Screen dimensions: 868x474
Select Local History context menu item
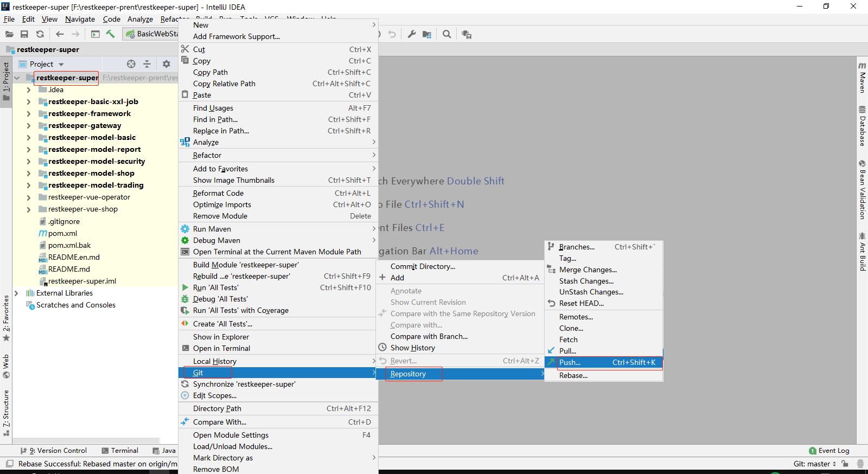click(278, 361)
